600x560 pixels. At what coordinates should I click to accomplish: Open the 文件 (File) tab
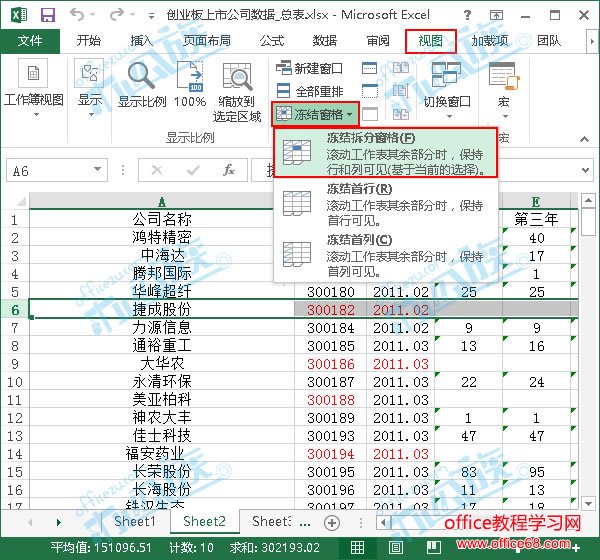30,41
